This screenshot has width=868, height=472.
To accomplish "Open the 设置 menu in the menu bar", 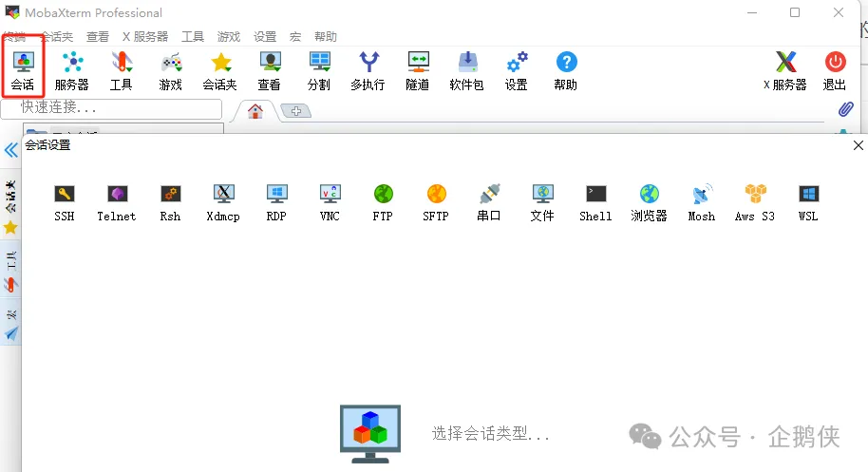I will point(265,36).
